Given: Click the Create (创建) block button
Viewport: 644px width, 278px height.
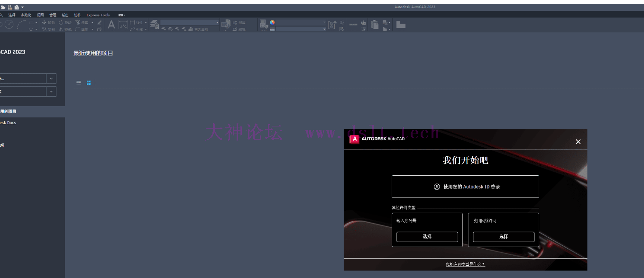Looking at the screenshot, I should 239,22.
